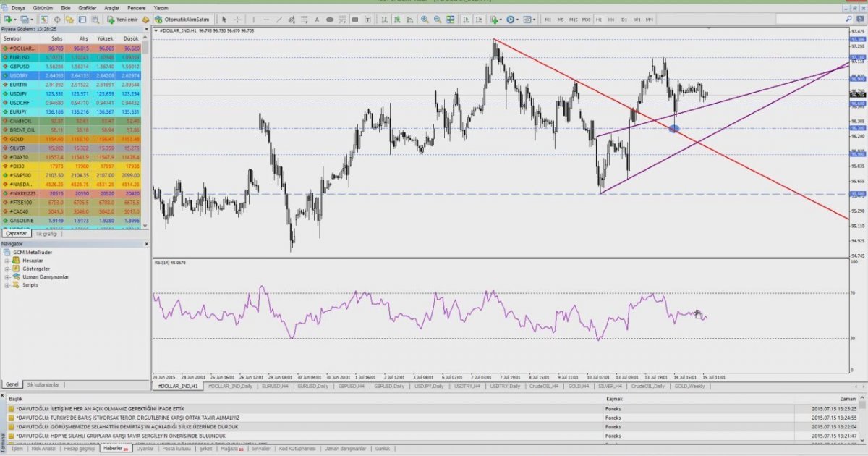The image size is (868, 456).
Task: Expand the Uzman Danışmanlar tree node
Action: 7,277
